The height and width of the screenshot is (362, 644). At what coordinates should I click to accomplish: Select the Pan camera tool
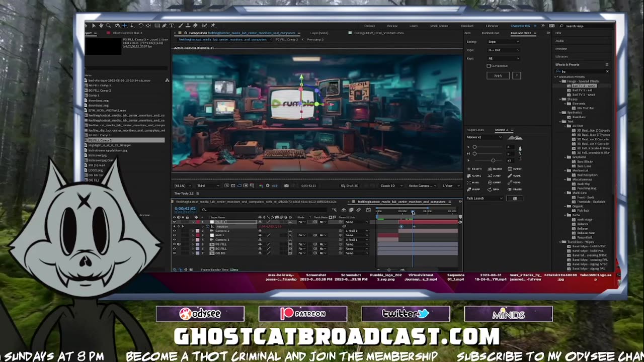click(124, 26)
